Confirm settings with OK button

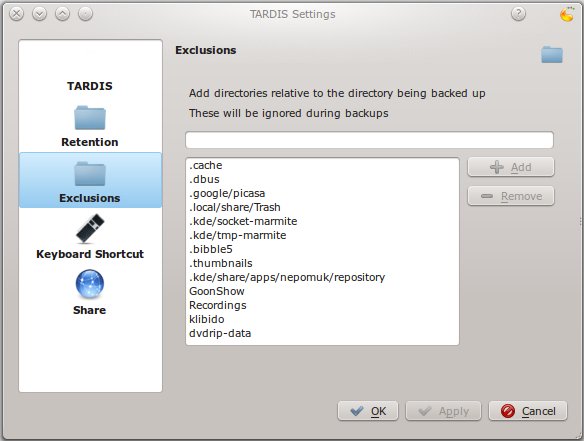(368, 411)
